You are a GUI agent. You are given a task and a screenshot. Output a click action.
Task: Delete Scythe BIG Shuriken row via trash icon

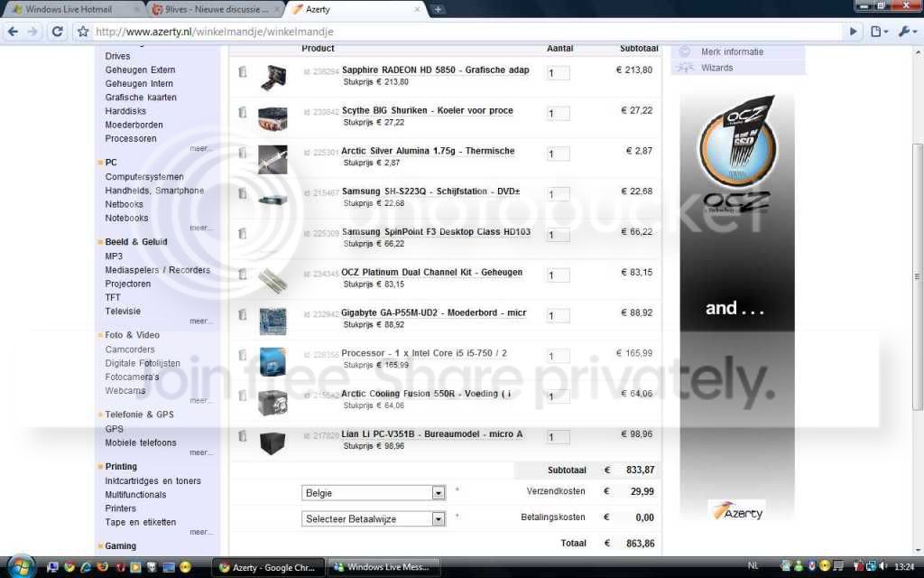[242, 112]
